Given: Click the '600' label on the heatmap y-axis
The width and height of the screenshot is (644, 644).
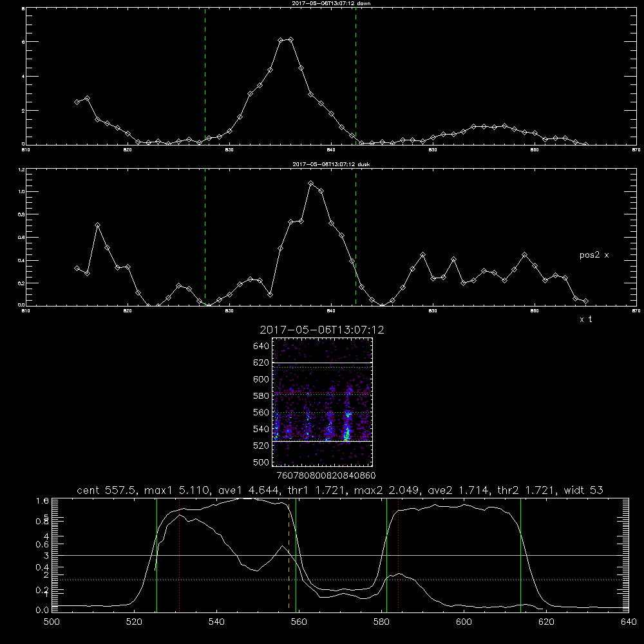Looking at the screenshot, I should (261, 379).
